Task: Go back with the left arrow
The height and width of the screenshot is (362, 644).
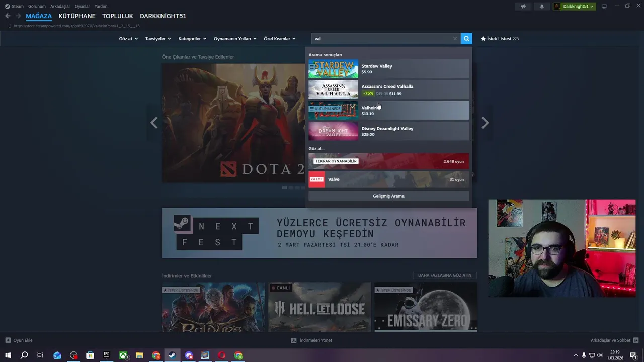Action: tap(8, 16)
